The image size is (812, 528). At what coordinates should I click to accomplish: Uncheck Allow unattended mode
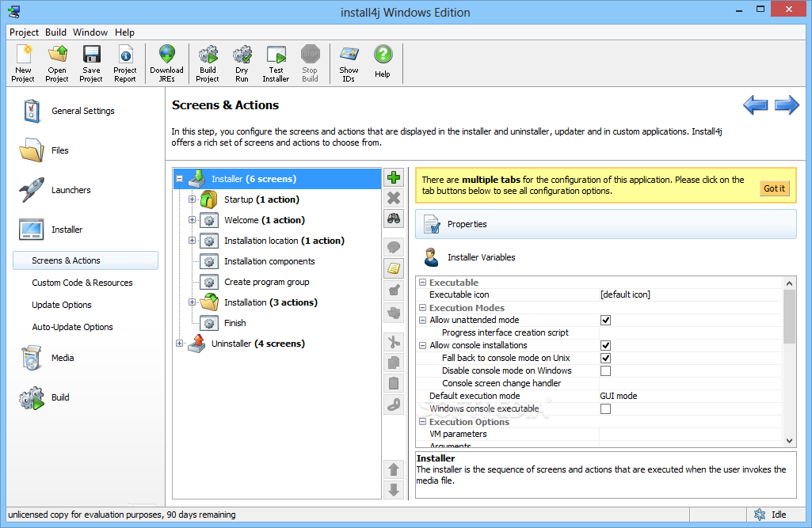point(605,320)
